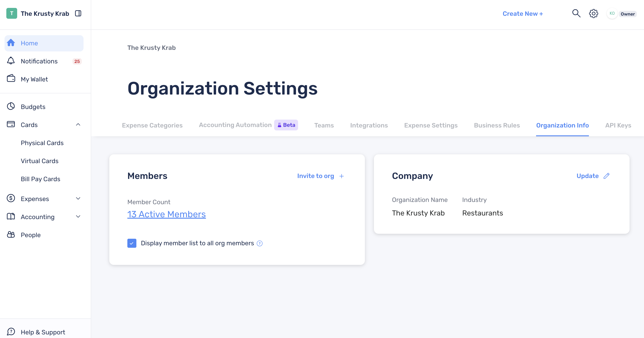Collapse the Cards submenu chevron
644x338 pixels.
[78, 124]
